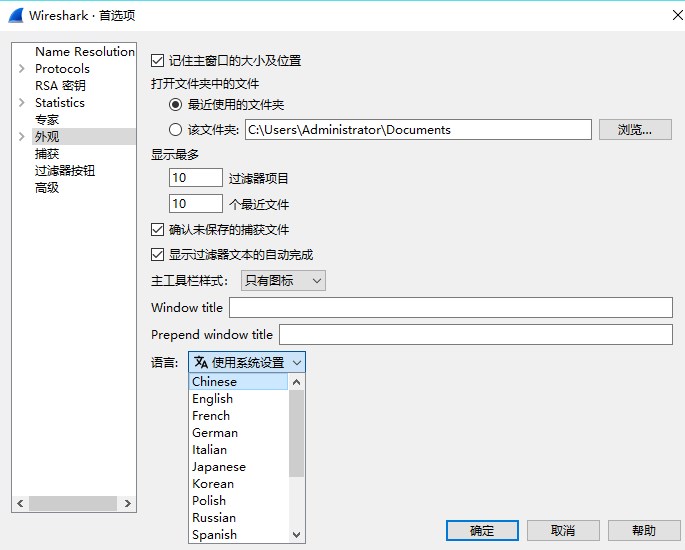Click the language list scroll-down arrow

[x=296, y=534]
